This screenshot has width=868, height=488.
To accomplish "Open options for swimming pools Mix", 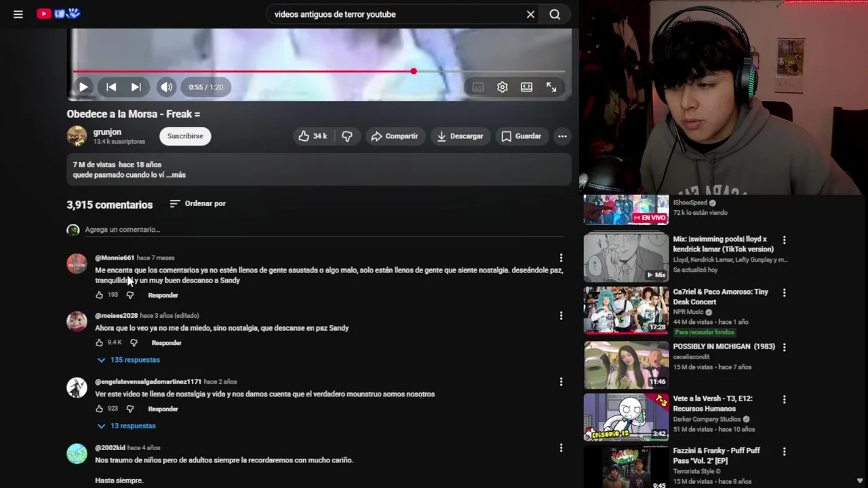I will (x=784, y=240).
